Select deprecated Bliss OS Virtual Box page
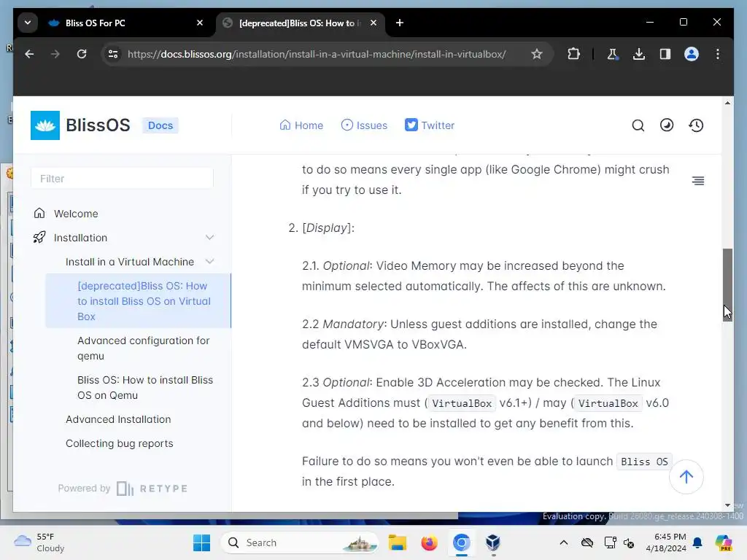The image size is (747, 560). [138, 301]
